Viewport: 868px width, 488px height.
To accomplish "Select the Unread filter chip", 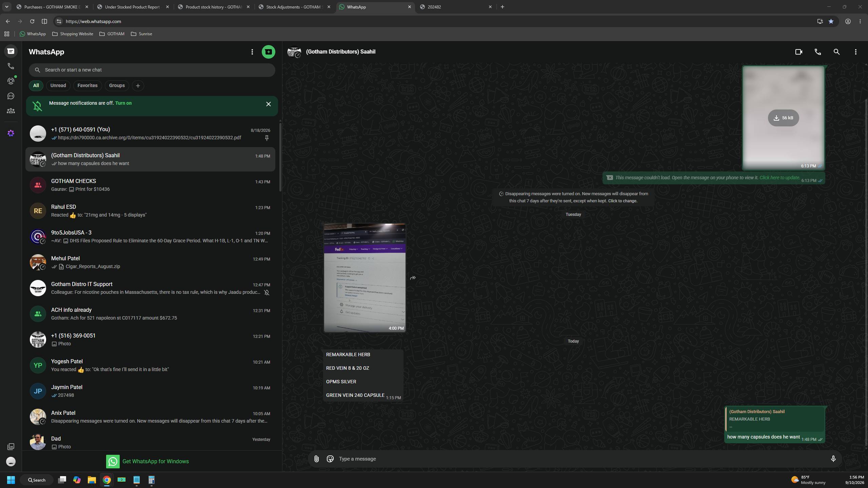I will (58, 85).
